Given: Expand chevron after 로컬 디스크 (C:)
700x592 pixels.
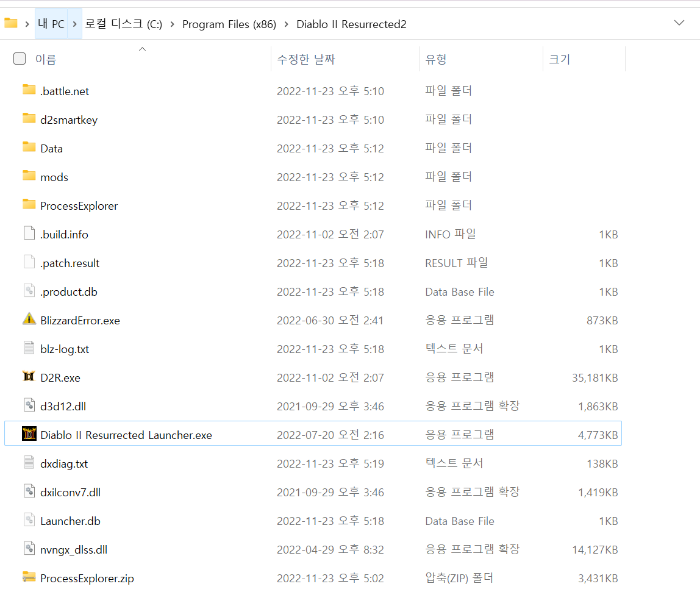Looking at the screenshot, I should point(173,24).
